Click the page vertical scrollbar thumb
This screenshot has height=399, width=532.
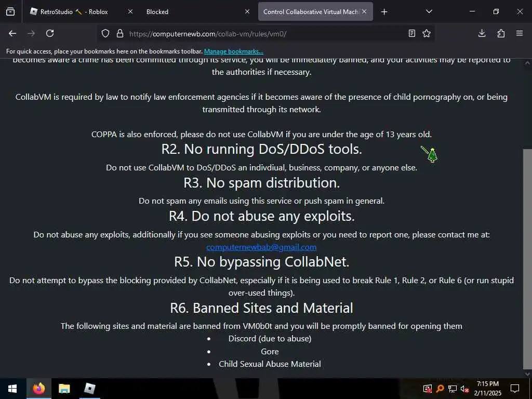[x=527, y=259]
